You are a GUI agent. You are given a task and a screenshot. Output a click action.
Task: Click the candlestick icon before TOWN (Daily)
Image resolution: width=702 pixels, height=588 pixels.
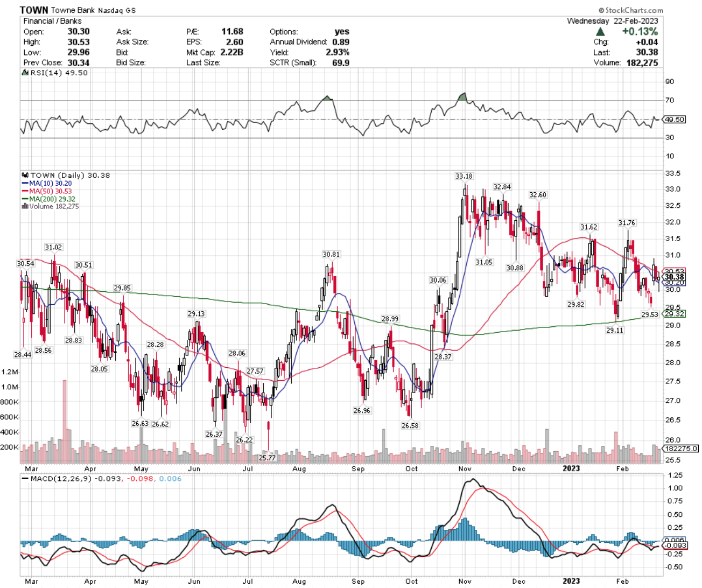pos(25,176)
